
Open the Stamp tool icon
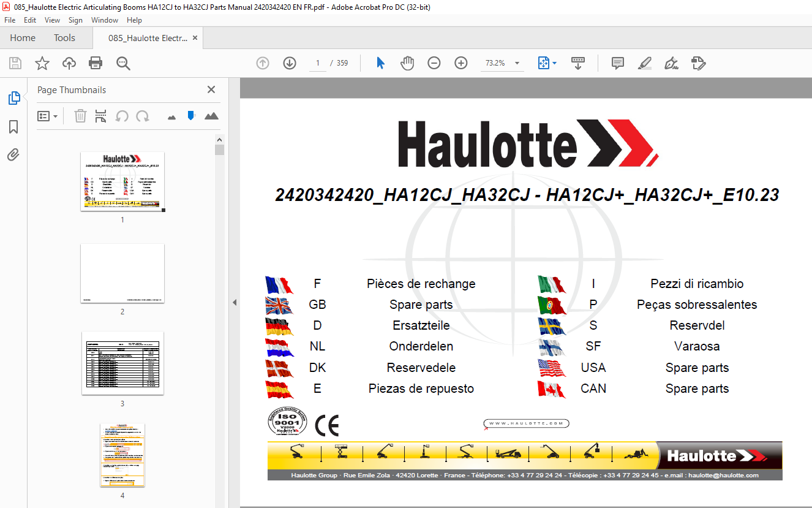click(x=699, y=63)
